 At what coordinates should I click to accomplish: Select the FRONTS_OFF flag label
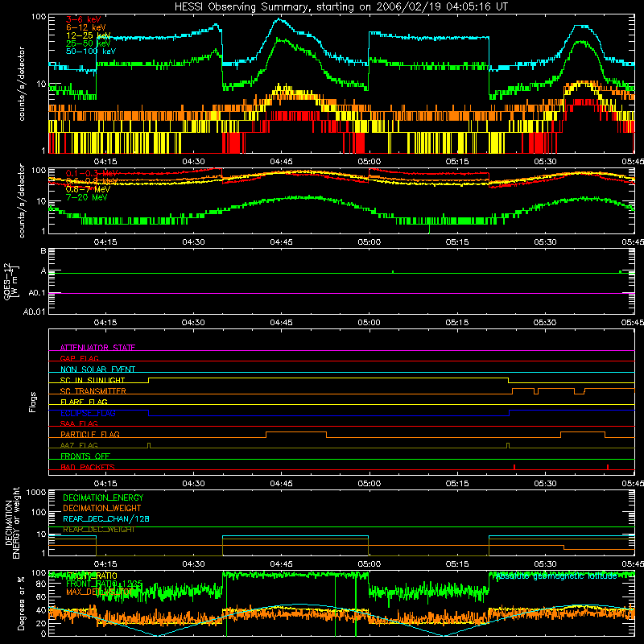[x=85, y=456]
